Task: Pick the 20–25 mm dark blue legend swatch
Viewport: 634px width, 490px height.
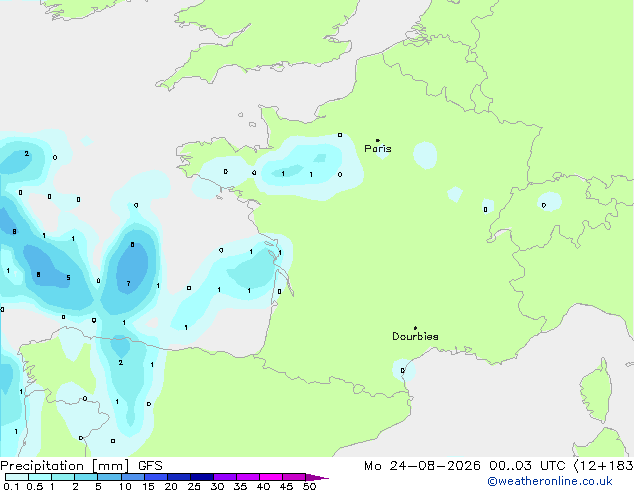Action: click(178, 477)
